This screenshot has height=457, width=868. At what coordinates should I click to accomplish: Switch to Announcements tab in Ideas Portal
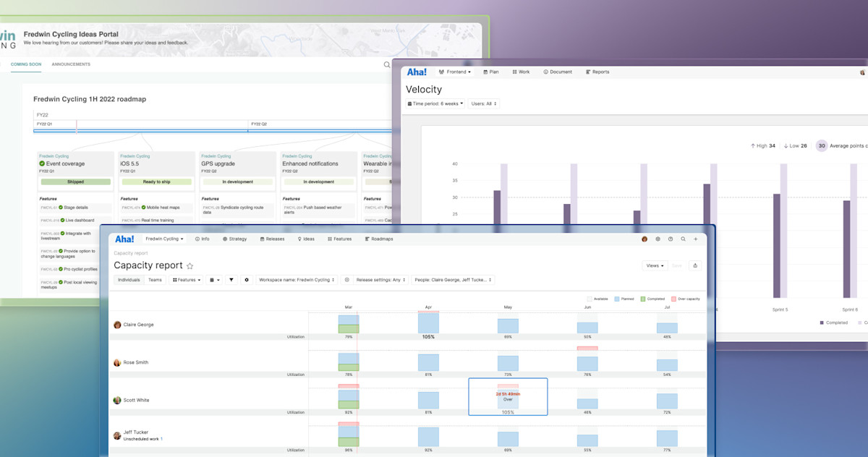pyautogui.click(x=71, y=64)
